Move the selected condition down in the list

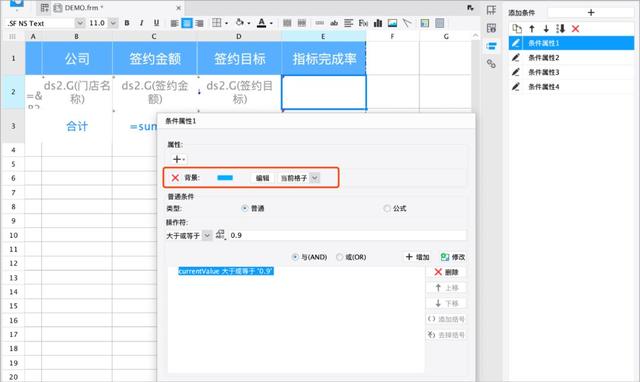pos(546,29)
